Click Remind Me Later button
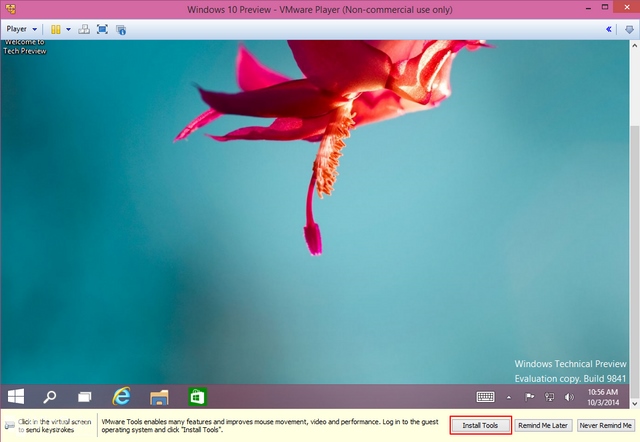The image size is (640, 442). pos(543,425)
